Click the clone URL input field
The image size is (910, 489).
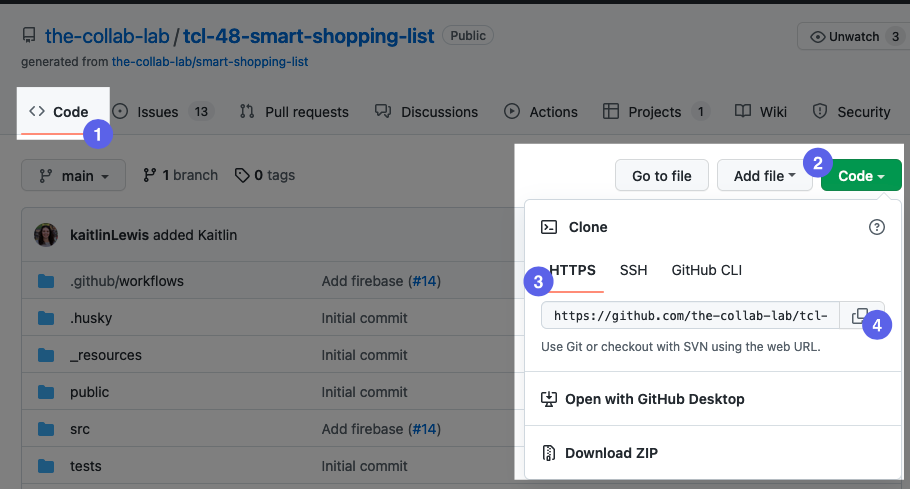690,316
